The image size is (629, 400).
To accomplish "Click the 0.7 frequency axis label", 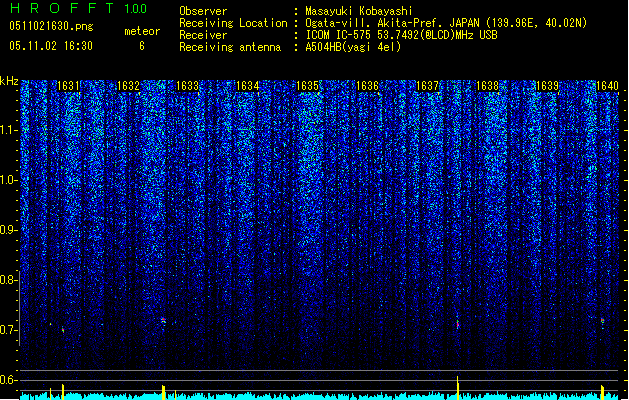I will [8, 330].
